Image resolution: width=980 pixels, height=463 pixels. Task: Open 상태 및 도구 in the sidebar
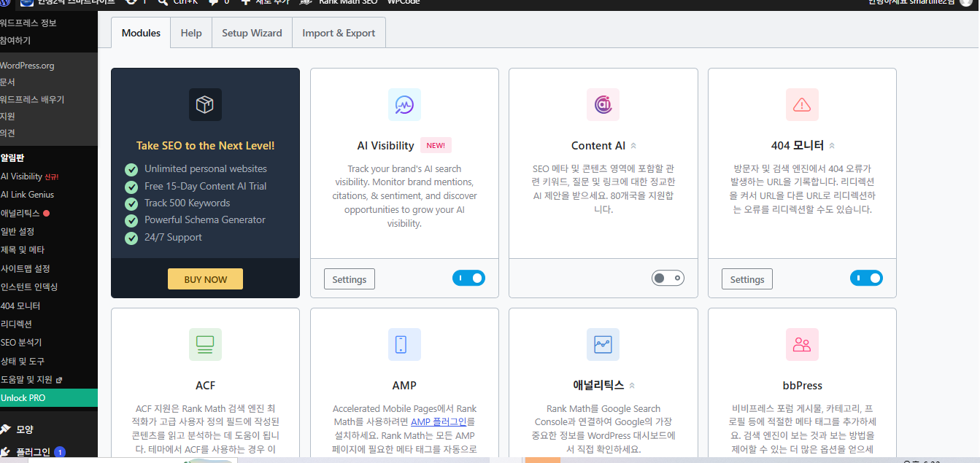point(23,362)
